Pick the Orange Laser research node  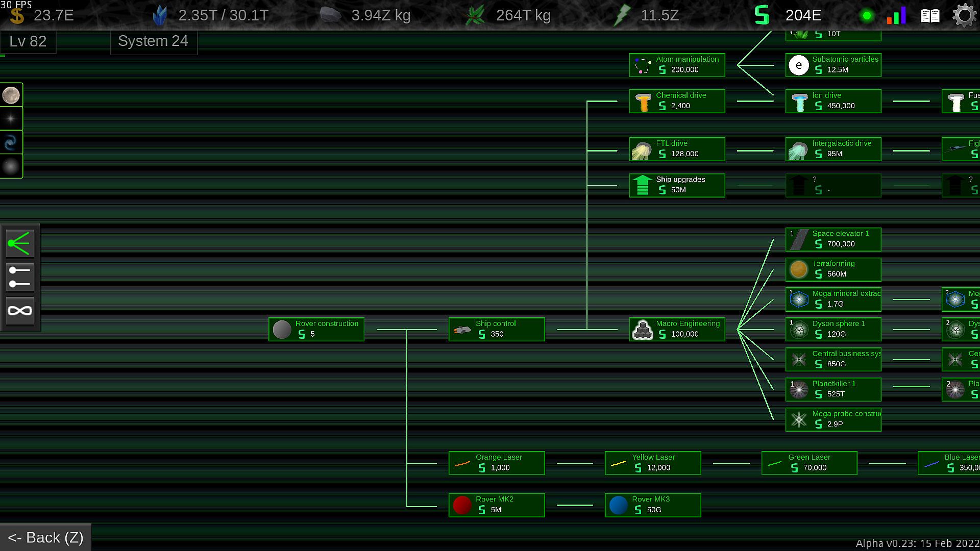496,463
